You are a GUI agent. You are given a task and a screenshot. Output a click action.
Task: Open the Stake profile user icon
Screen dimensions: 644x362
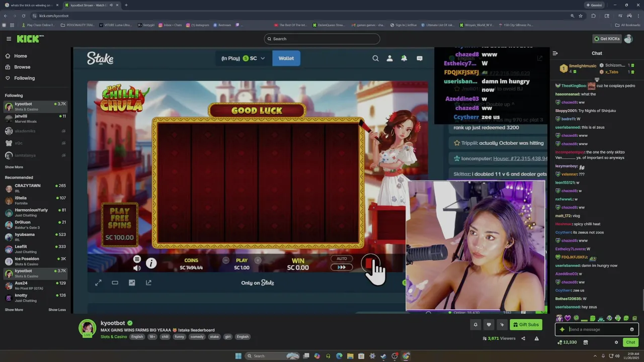tap(389, 58)
